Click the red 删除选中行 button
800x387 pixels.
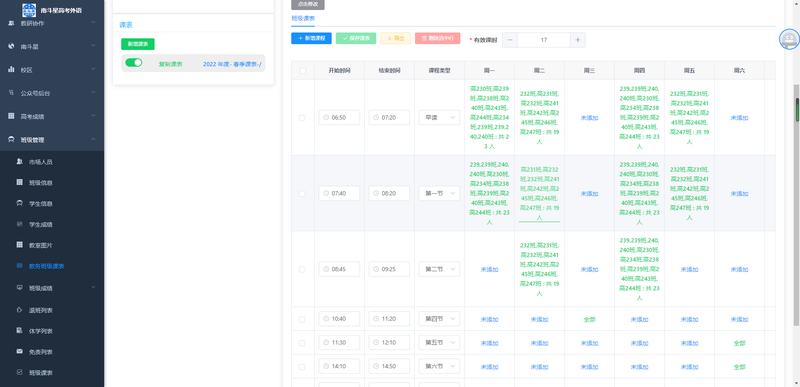click(438, 38)
